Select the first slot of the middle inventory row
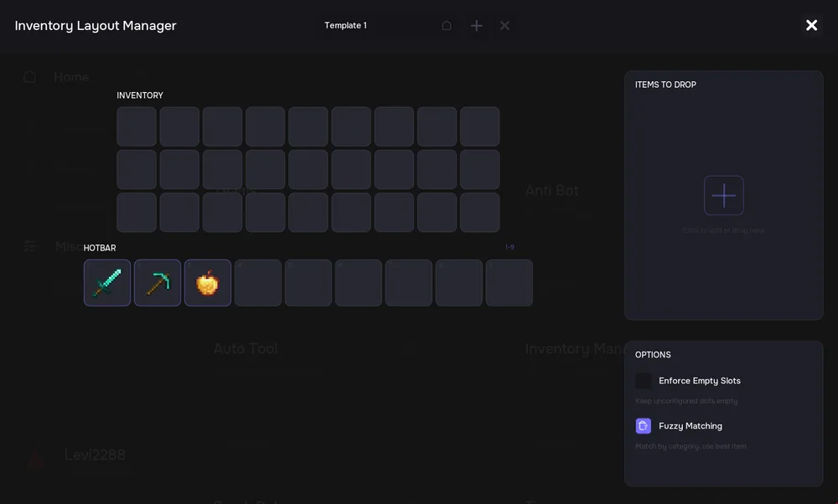This screenshot has width=838, height=504. click(137, 170)
